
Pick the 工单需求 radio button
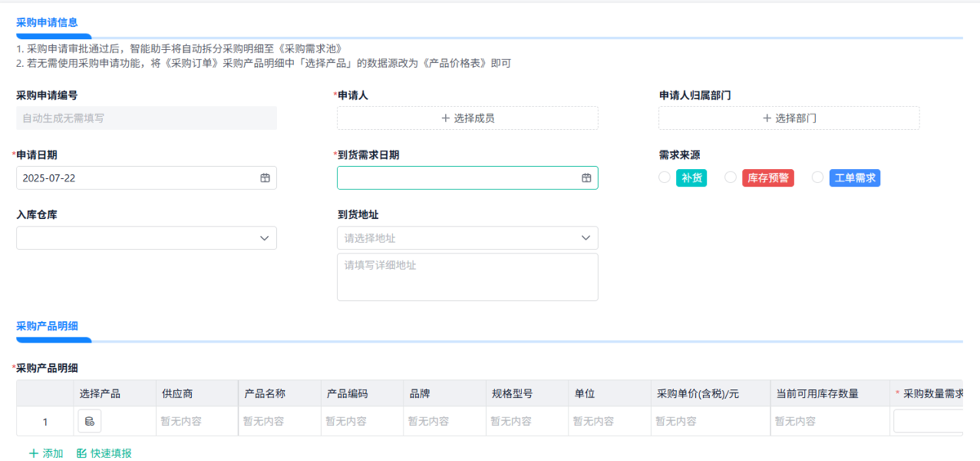pos(817,178)
